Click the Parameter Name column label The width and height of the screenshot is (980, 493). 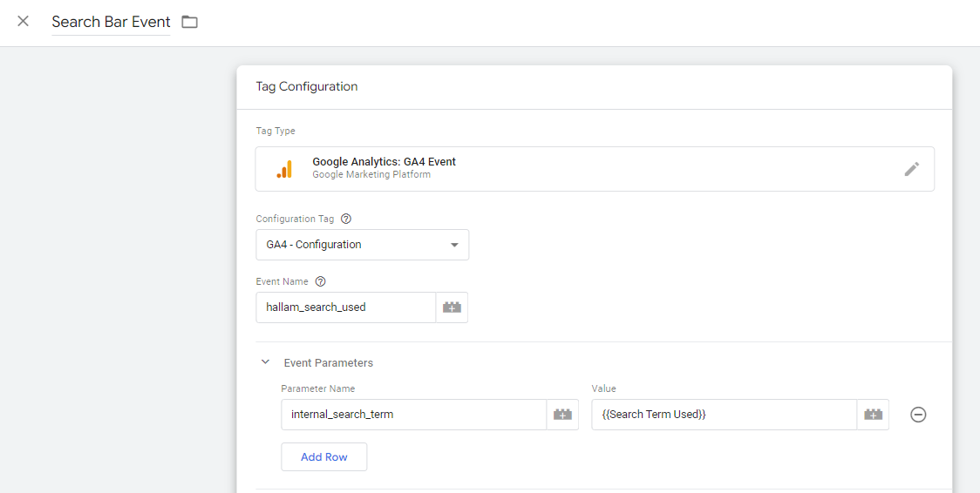tap(318, 388)
